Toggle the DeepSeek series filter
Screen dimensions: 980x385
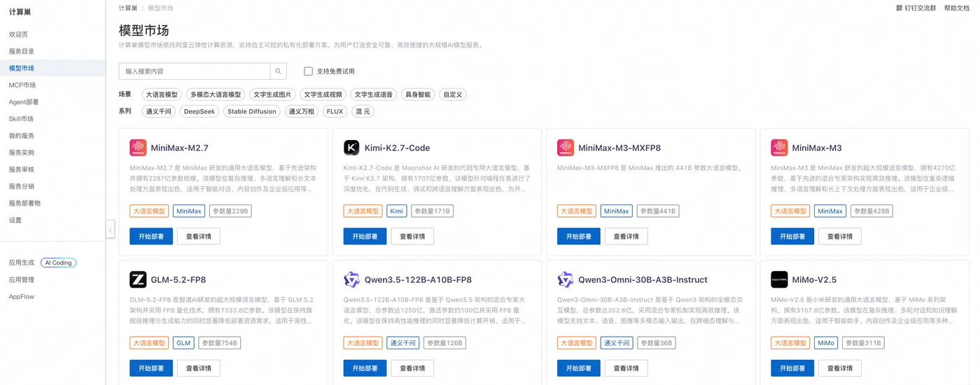199,111
